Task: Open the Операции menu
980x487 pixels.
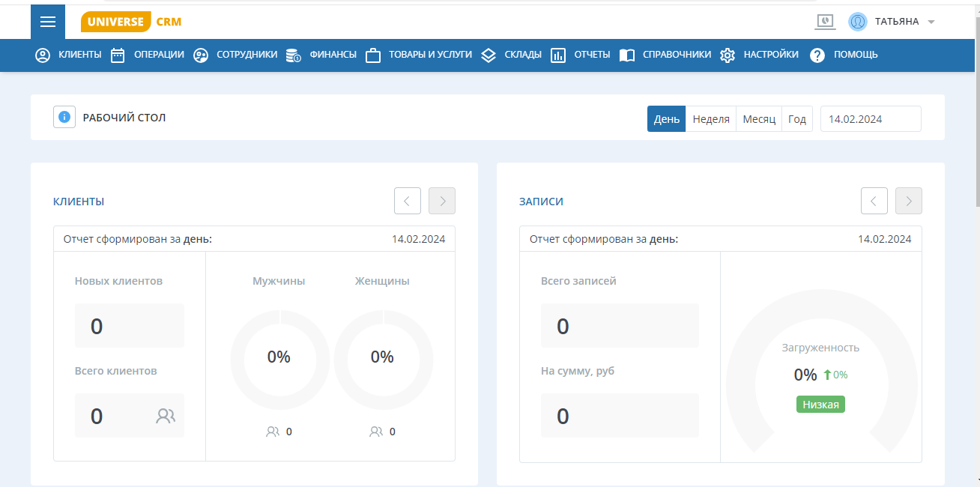Action: (118, 54)
